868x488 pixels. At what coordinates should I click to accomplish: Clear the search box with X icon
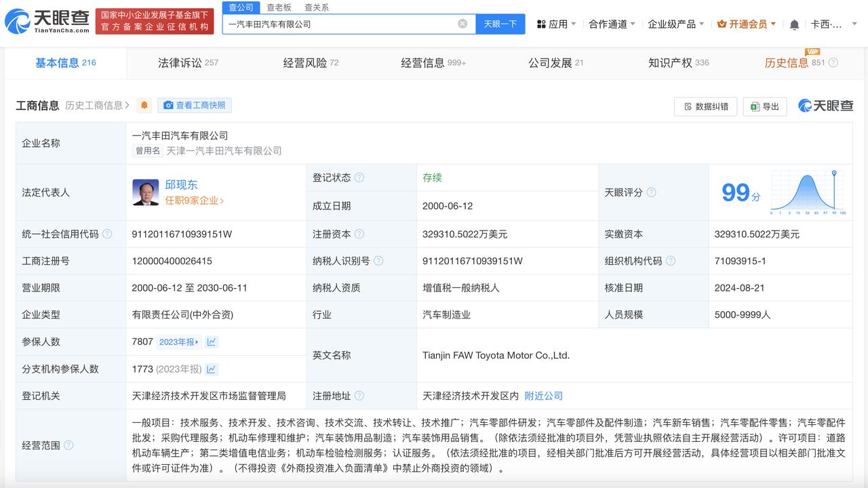click(x=462, y=24)
